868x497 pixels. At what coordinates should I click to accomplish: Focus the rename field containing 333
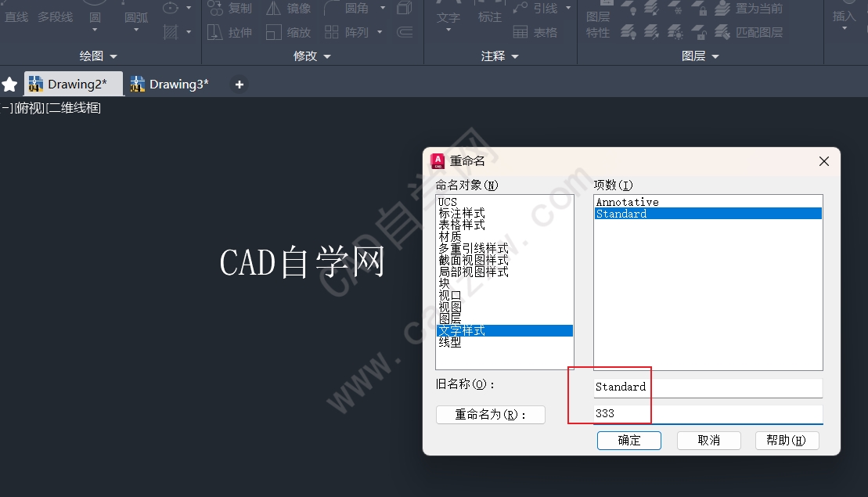[x=708, y=414]
